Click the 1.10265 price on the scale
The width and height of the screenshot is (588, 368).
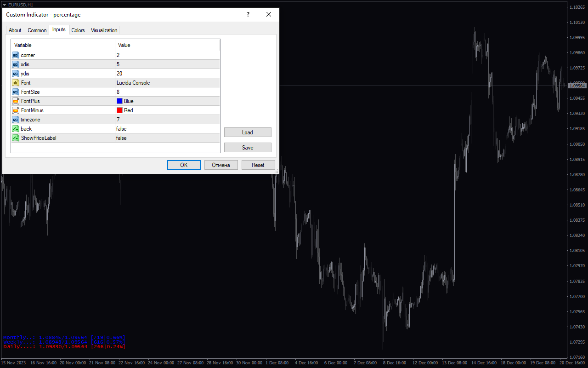(577, 7)
